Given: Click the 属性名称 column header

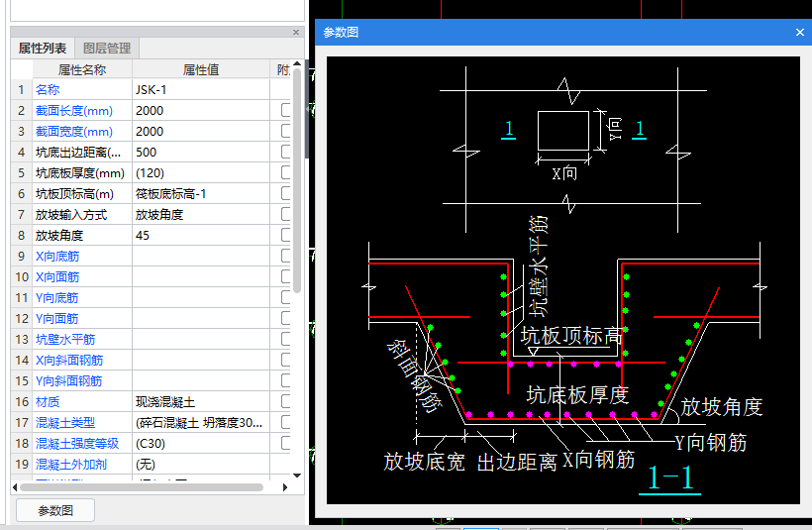Looking at the screenshot, I should (x=82, y=69).
